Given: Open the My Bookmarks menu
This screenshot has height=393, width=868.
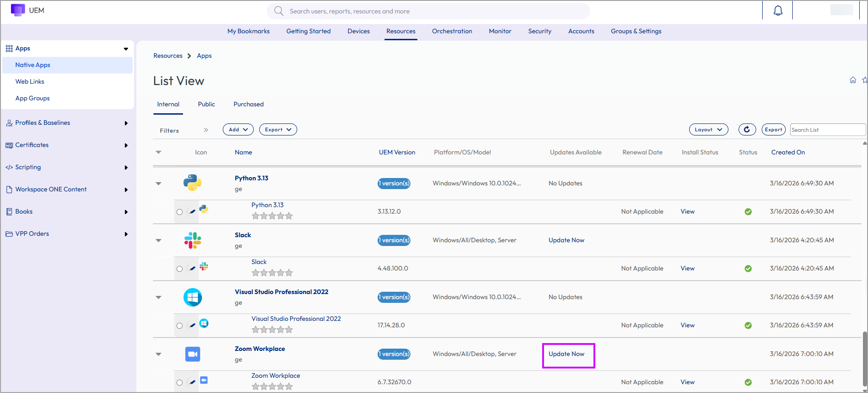Looking at the screenshot, I should pyautogui.click(x=249, y=31).
